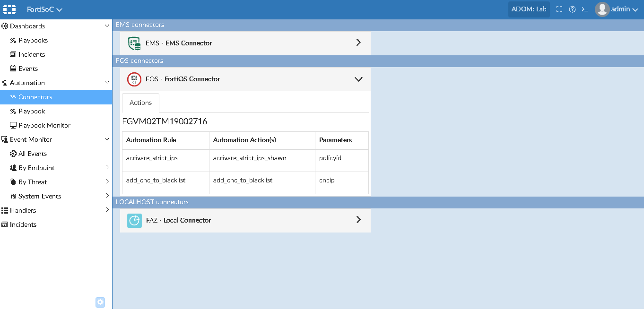This screenshot has height=310, width=644.
Task: Click the ADOM: Lab button
Action: click(x=529, y=9)
